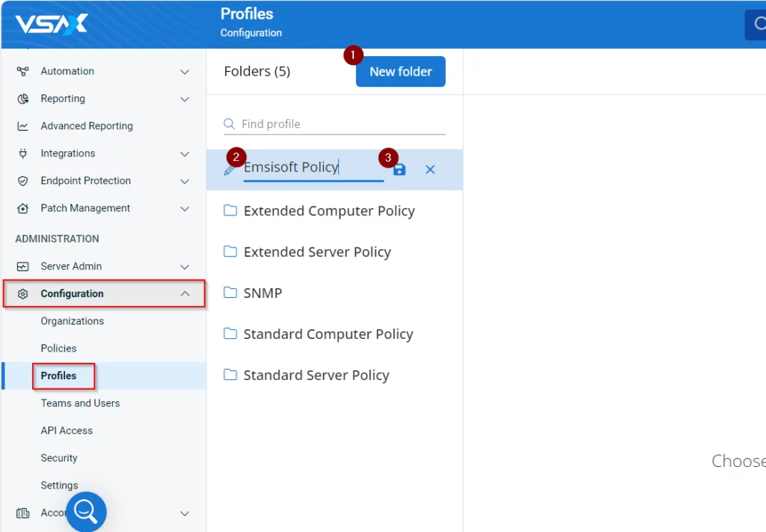Cancel folder rename with X icon
This screenshot has width=766, height=532.
coord(430,170)
